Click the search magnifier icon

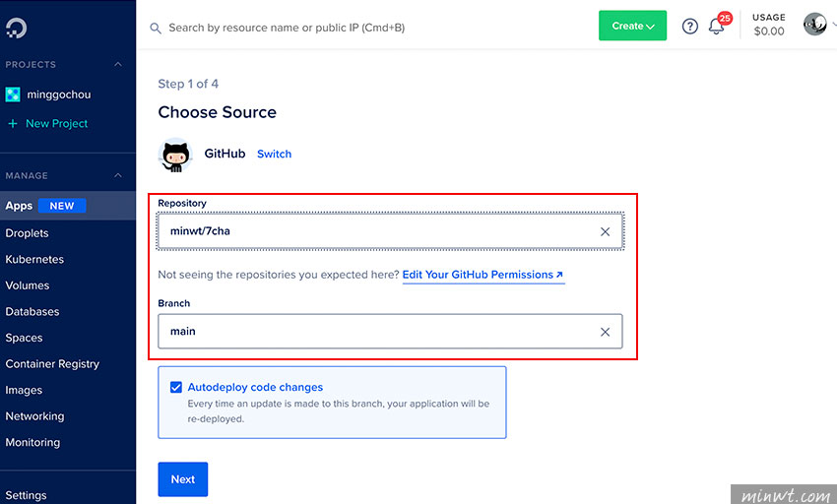156,29
